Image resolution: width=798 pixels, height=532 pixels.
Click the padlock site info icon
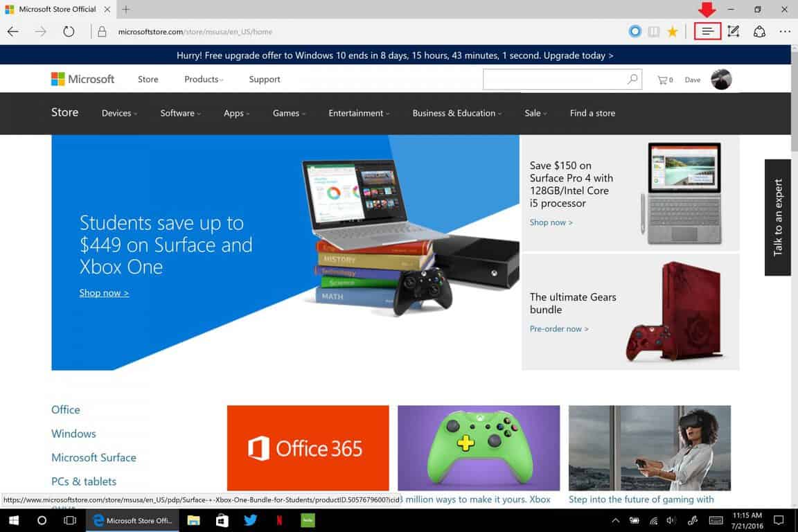click(103, 32)
